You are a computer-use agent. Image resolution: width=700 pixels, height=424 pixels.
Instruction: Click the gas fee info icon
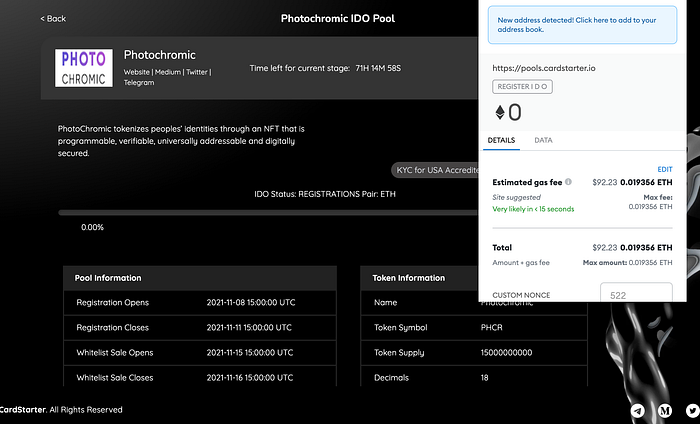pos(568,182)
